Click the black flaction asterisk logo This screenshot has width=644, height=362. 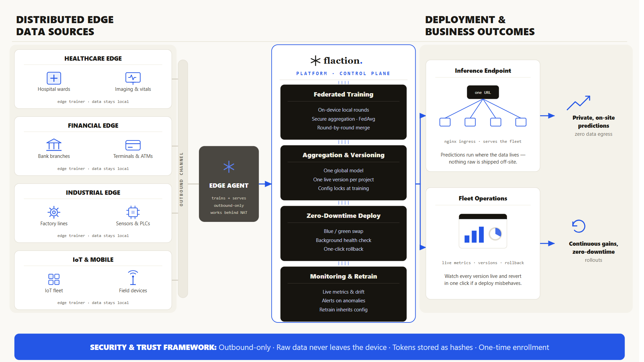click(x=315, y=61)
